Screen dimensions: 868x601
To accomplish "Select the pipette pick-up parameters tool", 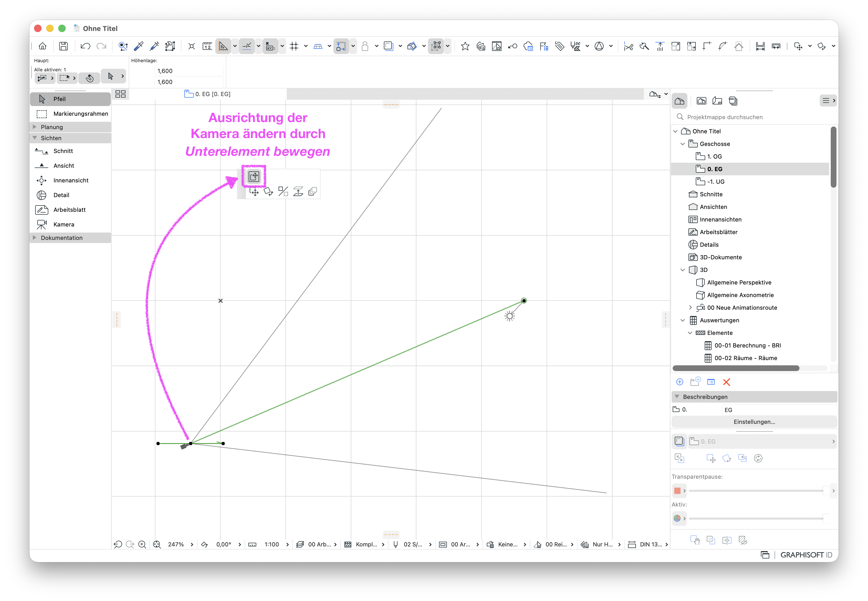I will 139,46.
